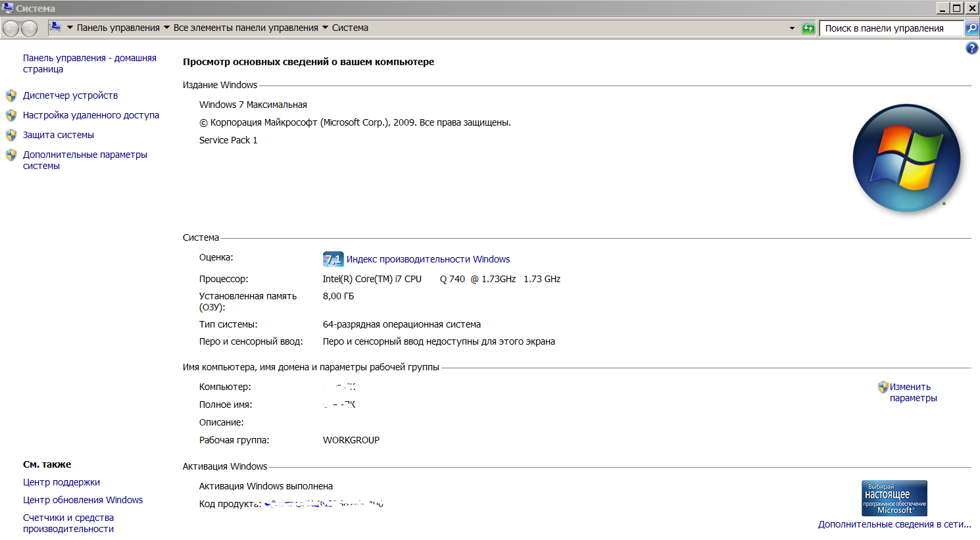
Task: Open Панель управления - домашняя страница link
Action: (x=89, y=63)
